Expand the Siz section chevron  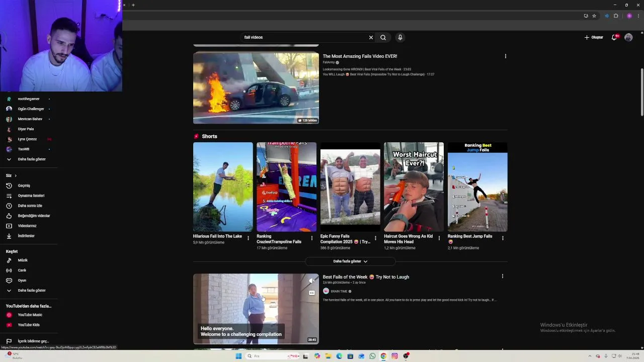pos(16,175)
